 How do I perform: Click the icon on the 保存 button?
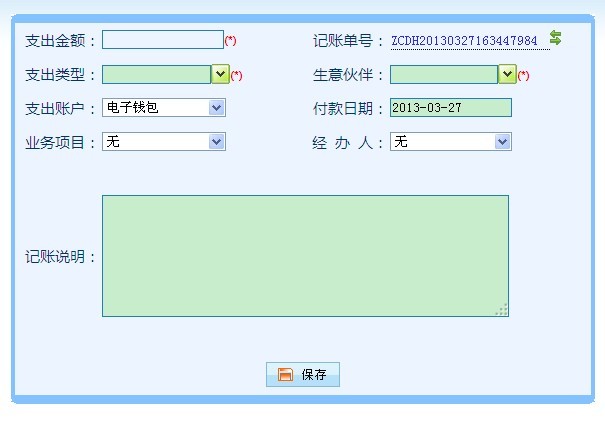(285, 375)
